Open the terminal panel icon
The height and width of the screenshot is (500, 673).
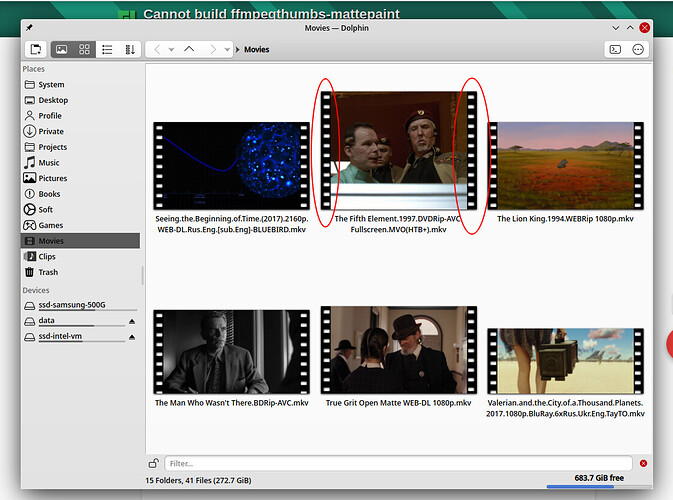click(x=615, y=49)
